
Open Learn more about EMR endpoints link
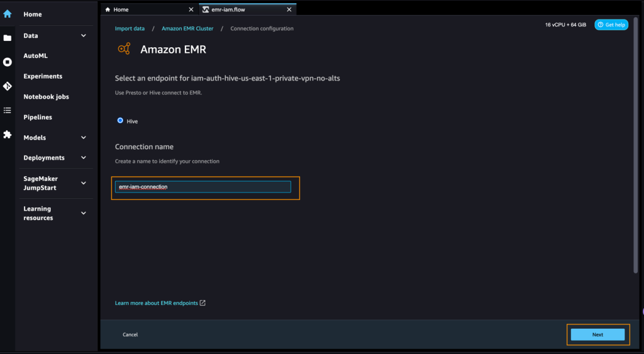click(x=157, y=303)
